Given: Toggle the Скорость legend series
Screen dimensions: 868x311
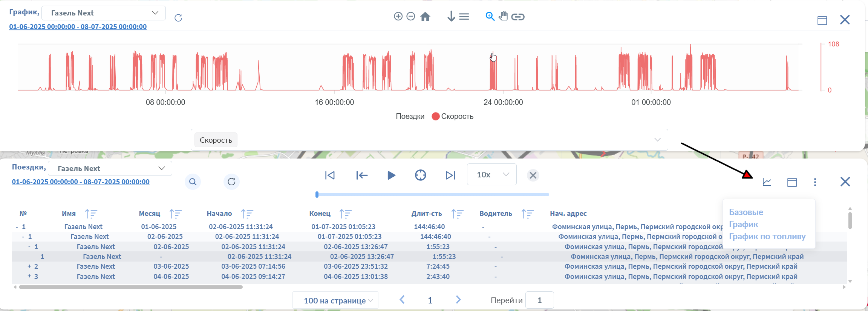Looking at the screenshot, I should tap(452, 116).
